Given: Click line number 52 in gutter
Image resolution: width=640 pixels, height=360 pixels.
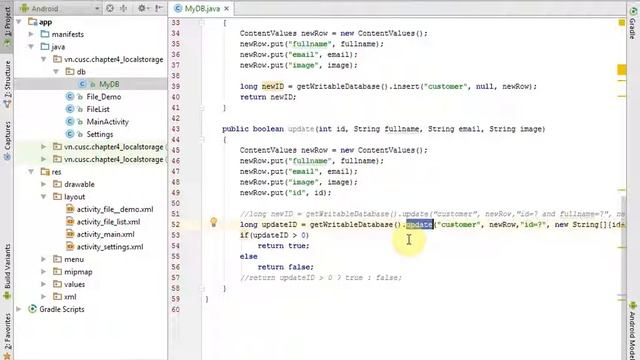Looking at the screenshot, I should pos(176,224).
